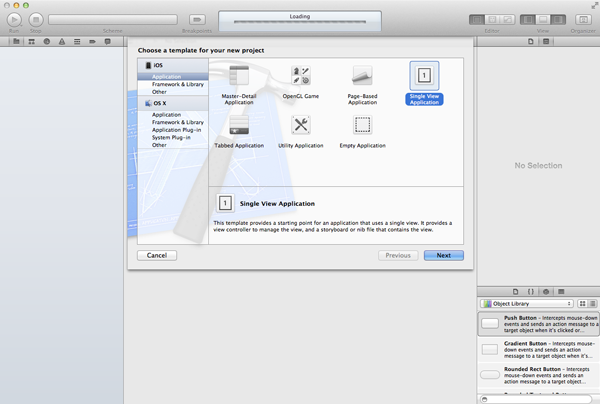This screenshot has width=600, height=404.
Task: Choose the Page-Based Application template
Action: click(362, 85)
